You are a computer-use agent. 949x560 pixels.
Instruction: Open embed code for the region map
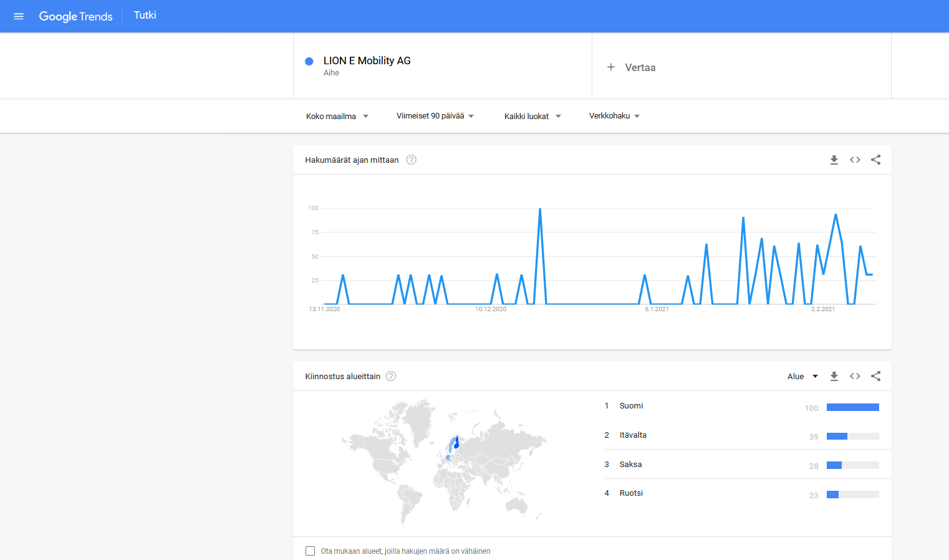[x=855, y=377]
